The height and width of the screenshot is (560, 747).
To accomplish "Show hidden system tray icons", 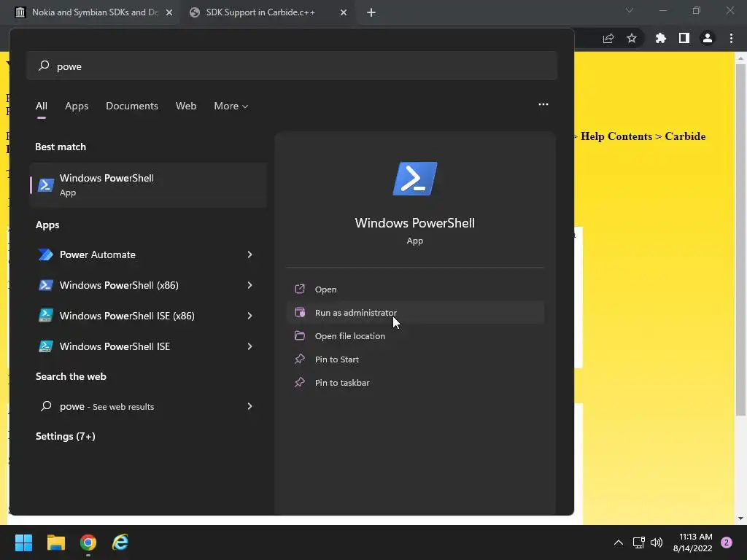I will click(x=619, y=542).
